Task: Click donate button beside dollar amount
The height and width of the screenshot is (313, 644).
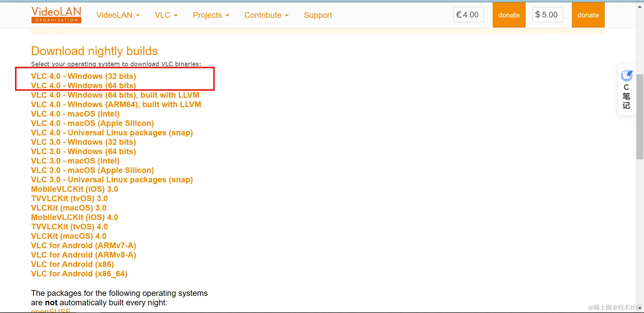Action: click(x=588, y=15)
